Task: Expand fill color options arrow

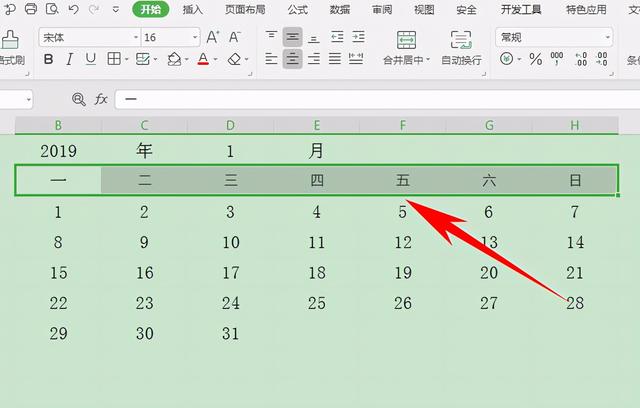Action: (x=187, y=60)
